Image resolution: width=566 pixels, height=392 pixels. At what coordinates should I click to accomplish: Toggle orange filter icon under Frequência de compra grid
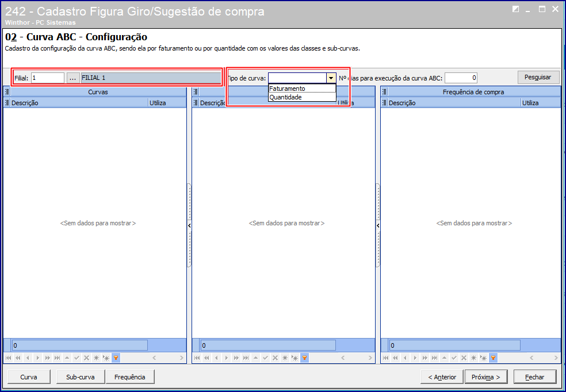pyautogui.click(x=493, y=358)
